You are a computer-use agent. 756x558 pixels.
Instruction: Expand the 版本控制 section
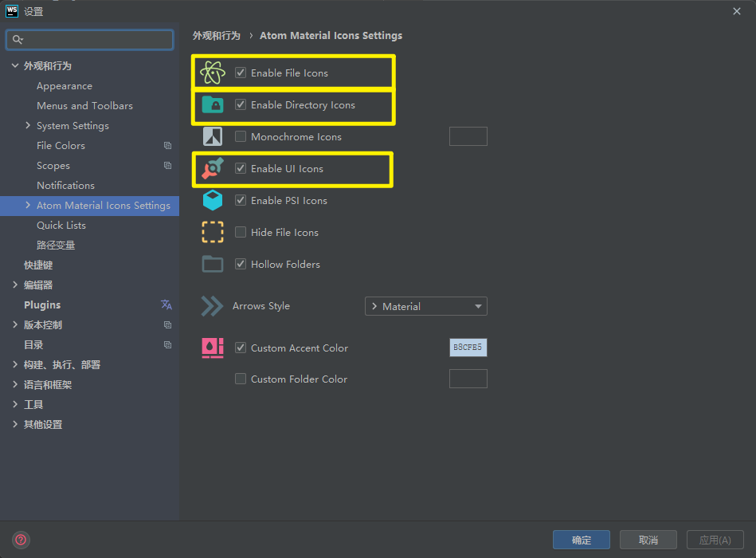tap(15, 325)
